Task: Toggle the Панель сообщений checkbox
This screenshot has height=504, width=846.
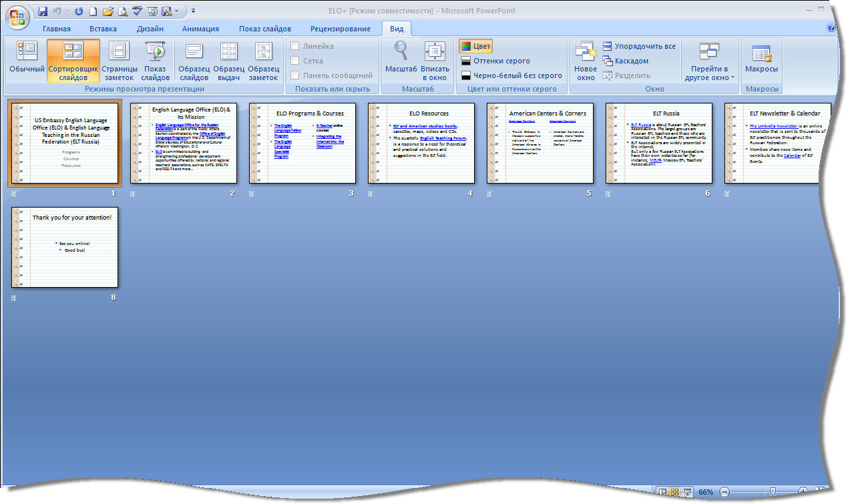Action: pyautogui.click(x=295, y=75)
